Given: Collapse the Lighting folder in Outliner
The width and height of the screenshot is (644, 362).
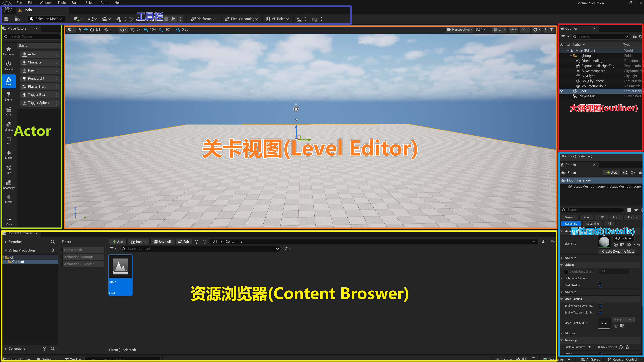Looking at the screenshot, I should pos(571,56).
